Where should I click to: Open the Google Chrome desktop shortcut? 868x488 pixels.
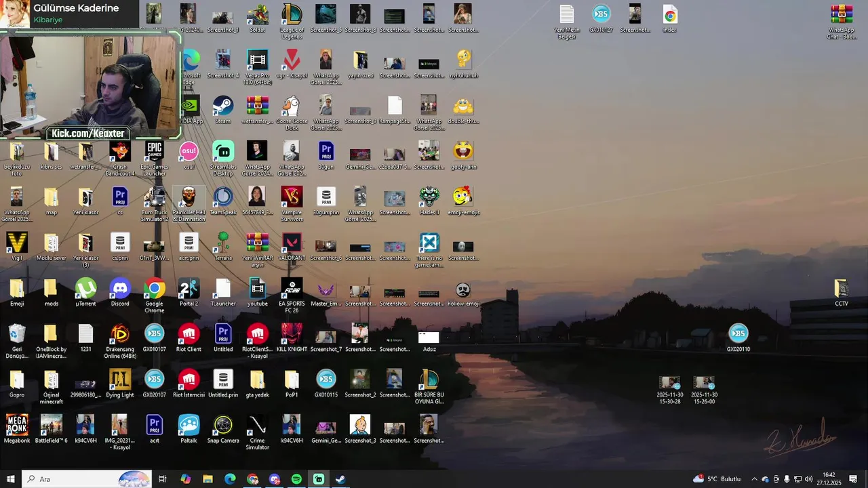click(155, 296)
